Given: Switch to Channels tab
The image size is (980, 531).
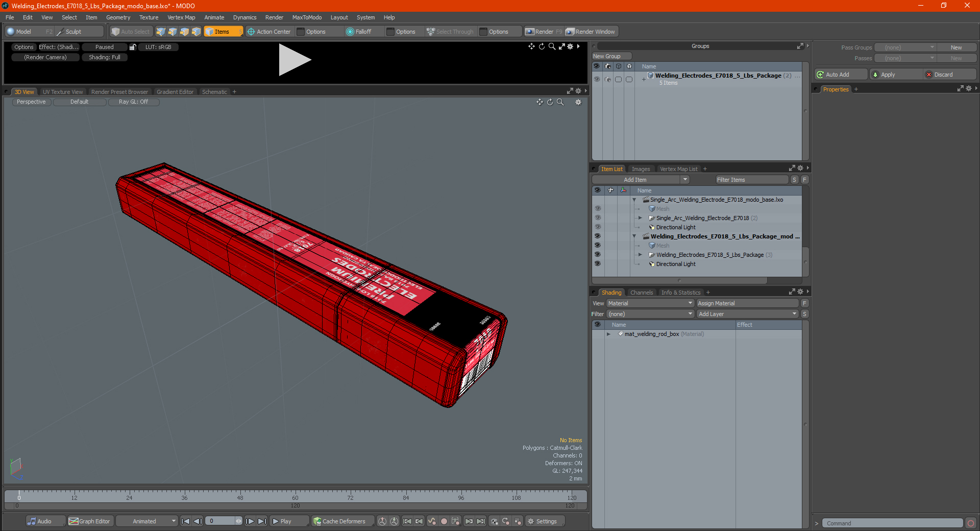Looking at the screenshot, I should point(642,293).
